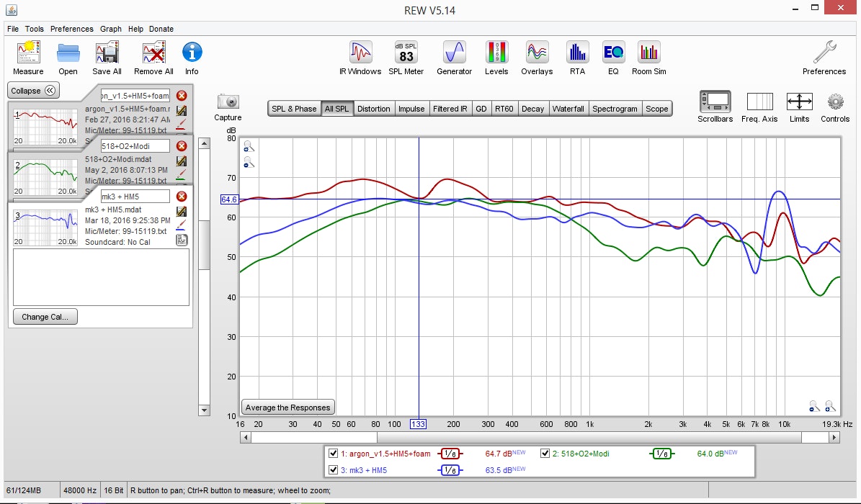861x504 pixels.
Task: Open the IR Windows tool
Action: (x=360, y=54)
